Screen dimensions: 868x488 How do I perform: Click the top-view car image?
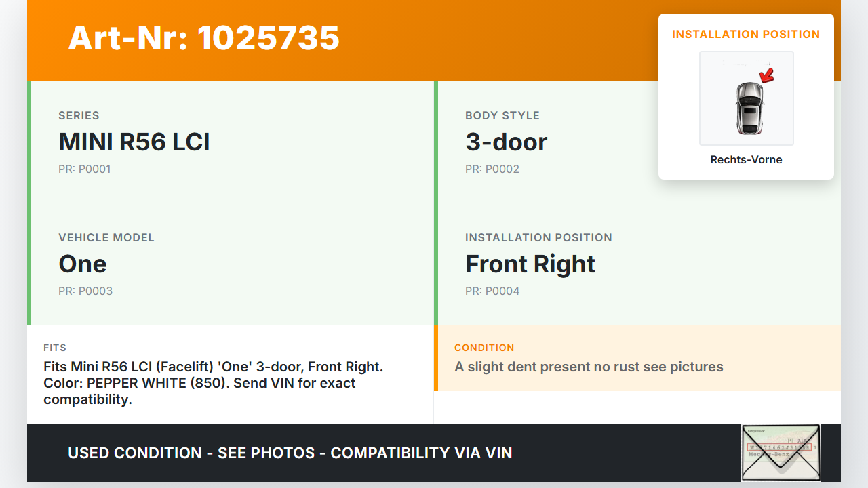pyautogui.click(x=748, y=107)
